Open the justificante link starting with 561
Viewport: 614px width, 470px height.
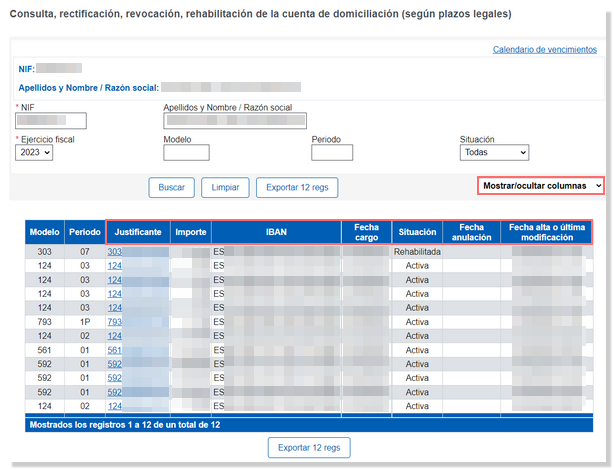tap(115, 351)
